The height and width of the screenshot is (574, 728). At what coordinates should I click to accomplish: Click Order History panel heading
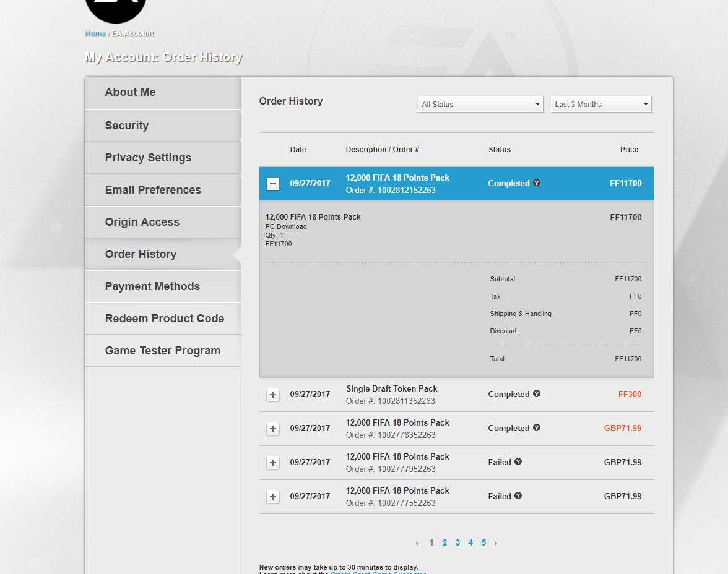tap(291, 101)
